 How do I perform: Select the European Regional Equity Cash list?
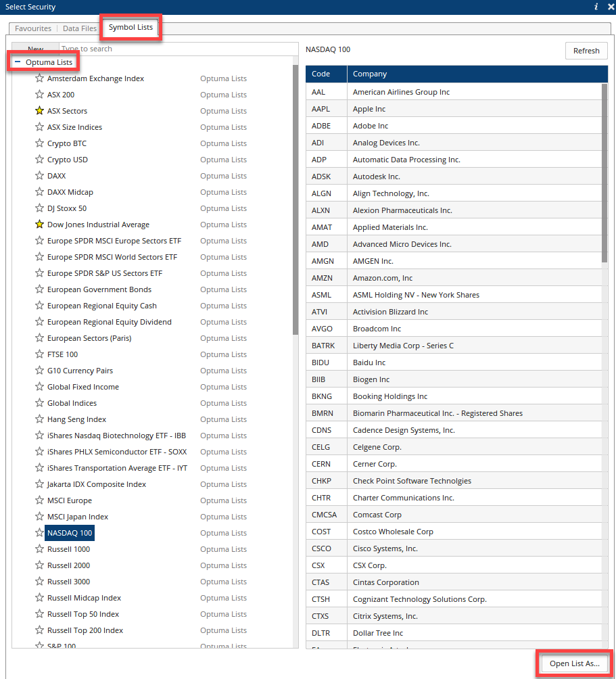tap(101, 306)
